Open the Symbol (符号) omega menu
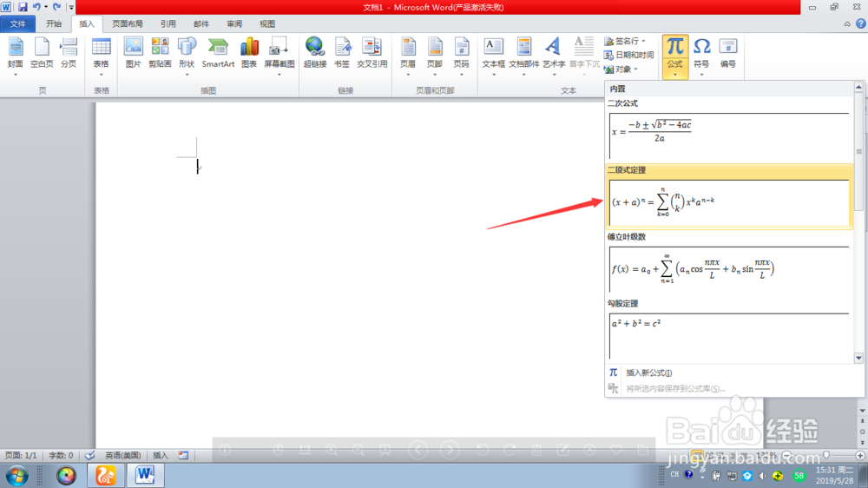Screen dimensions: 868x488 click(x=701, y=56)
